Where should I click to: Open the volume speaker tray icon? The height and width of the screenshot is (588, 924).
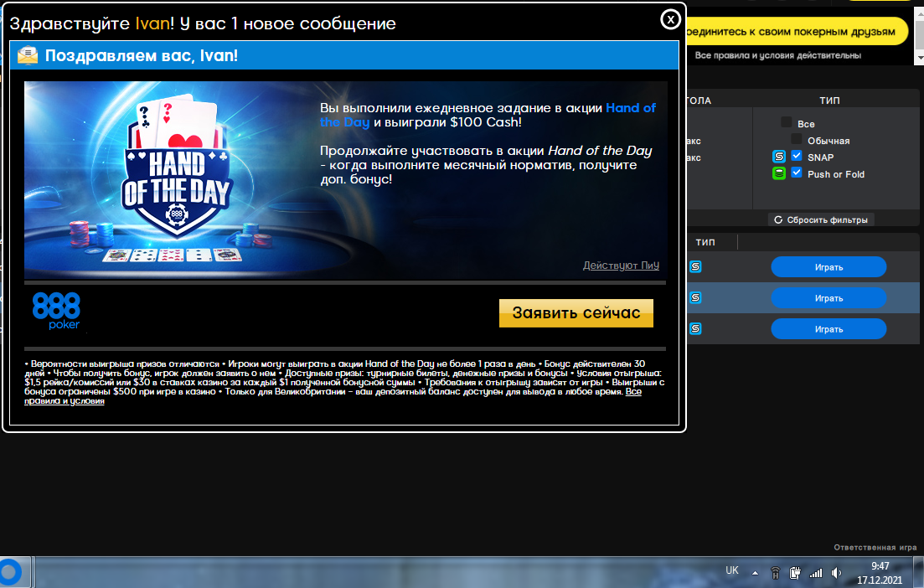tap(836, 573)
